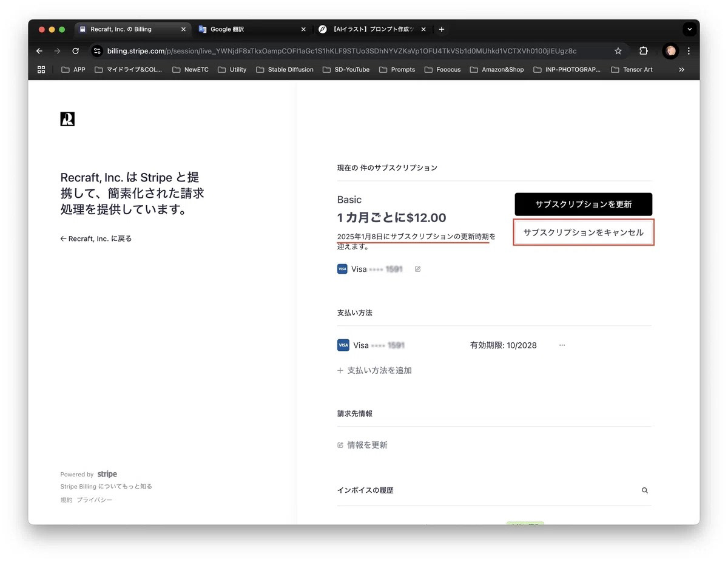Image resolution: width=728 pixels, height=562 pixels.
Task: Click 支払い方法を追加 link
Action: click(374, 370)
